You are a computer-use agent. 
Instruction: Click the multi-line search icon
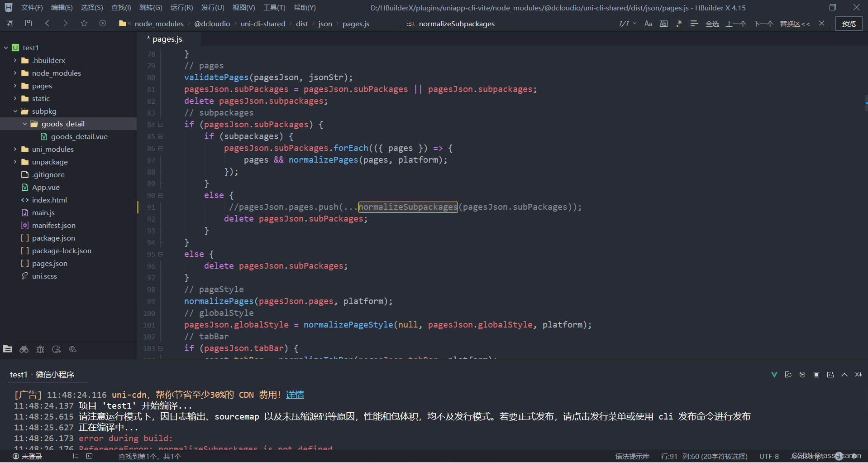click(694, 24)
